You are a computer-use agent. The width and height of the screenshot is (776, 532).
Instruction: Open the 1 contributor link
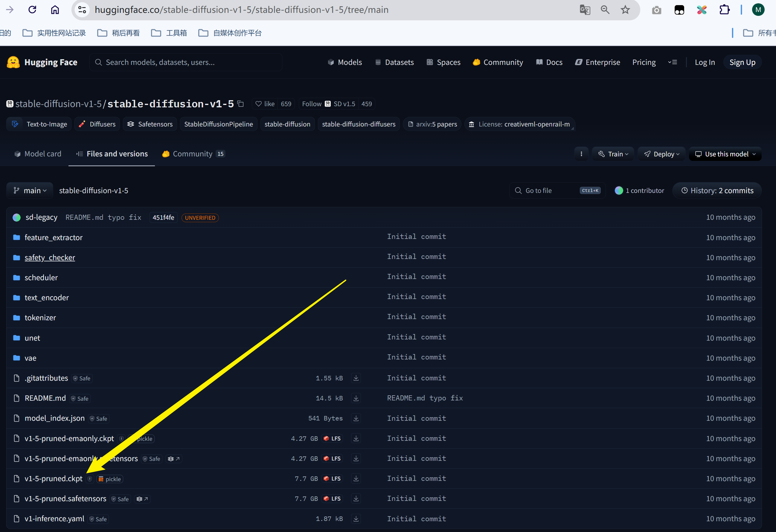click(x=639, y=191)
